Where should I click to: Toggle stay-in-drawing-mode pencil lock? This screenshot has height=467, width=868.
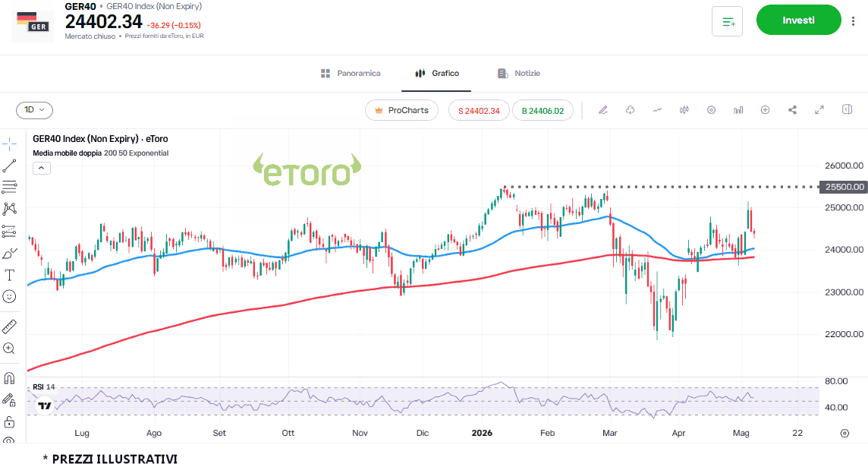(x=9, y=400)
